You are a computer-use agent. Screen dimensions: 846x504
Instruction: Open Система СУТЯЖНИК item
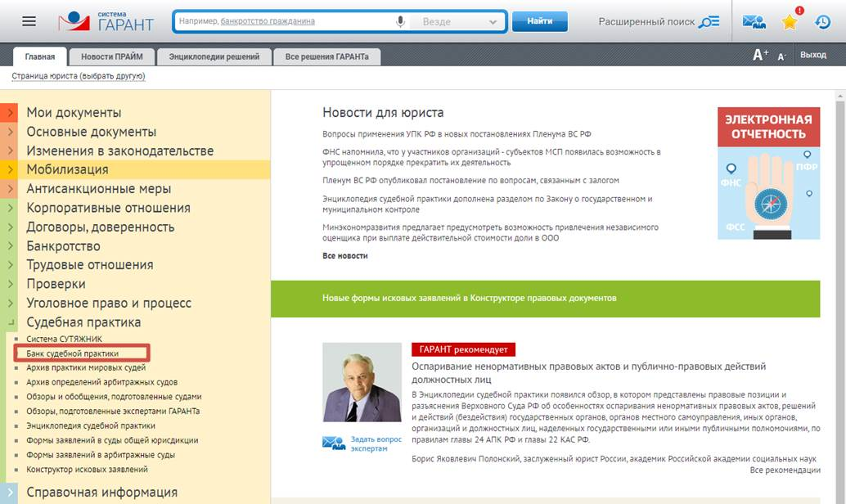(64, 339)
